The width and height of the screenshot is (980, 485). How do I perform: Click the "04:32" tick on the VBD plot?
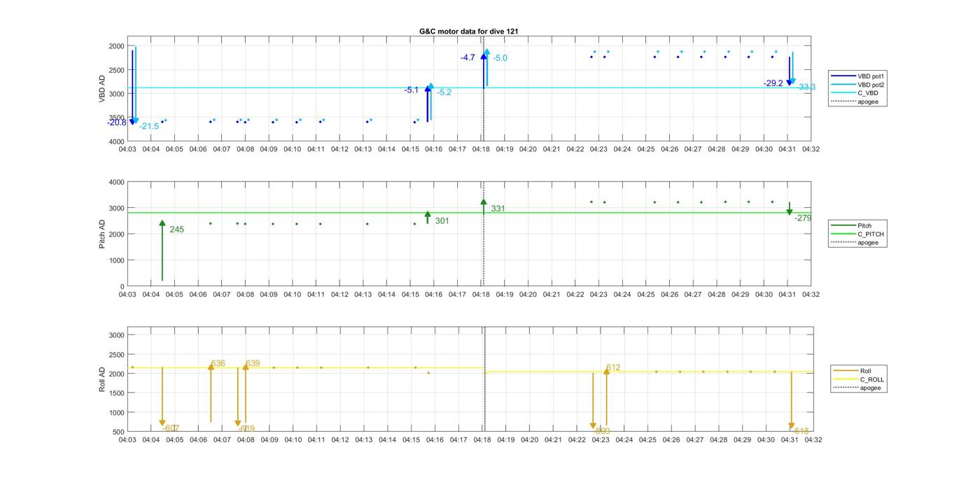click(x=811, y=149)
